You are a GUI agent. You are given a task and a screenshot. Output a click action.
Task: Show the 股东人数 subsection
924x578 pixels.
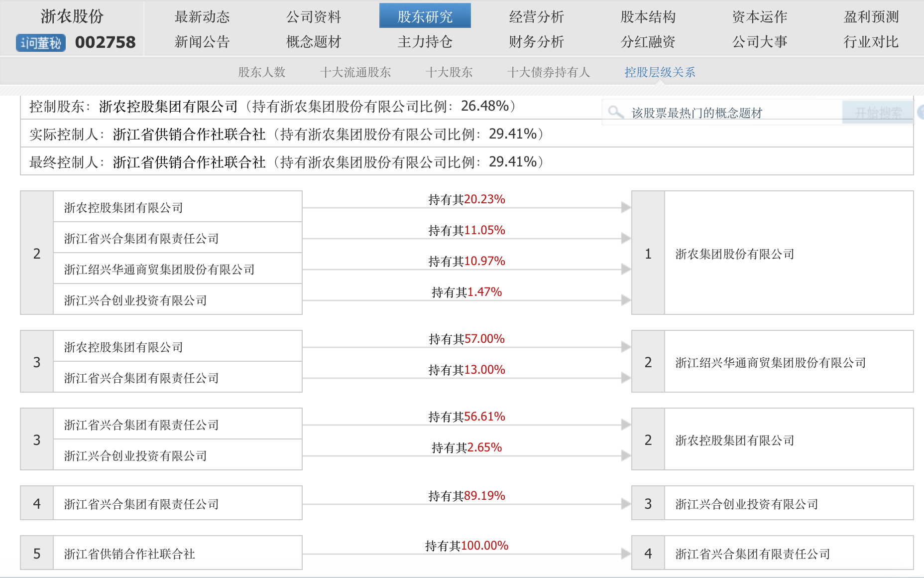[x=262, y=72]
